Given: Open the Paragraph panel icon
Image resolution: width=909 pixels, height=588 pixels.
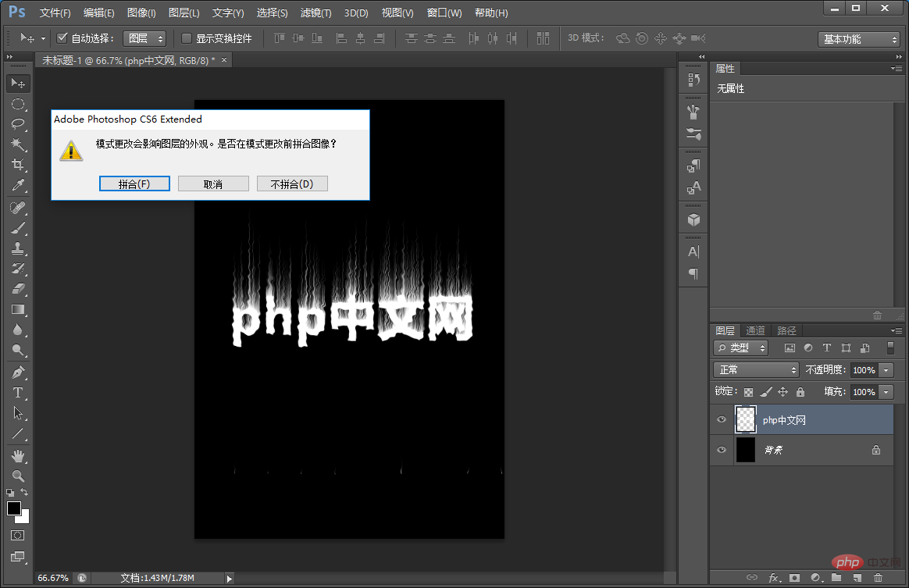Looking at the screenshot, I should pos(693,273).
